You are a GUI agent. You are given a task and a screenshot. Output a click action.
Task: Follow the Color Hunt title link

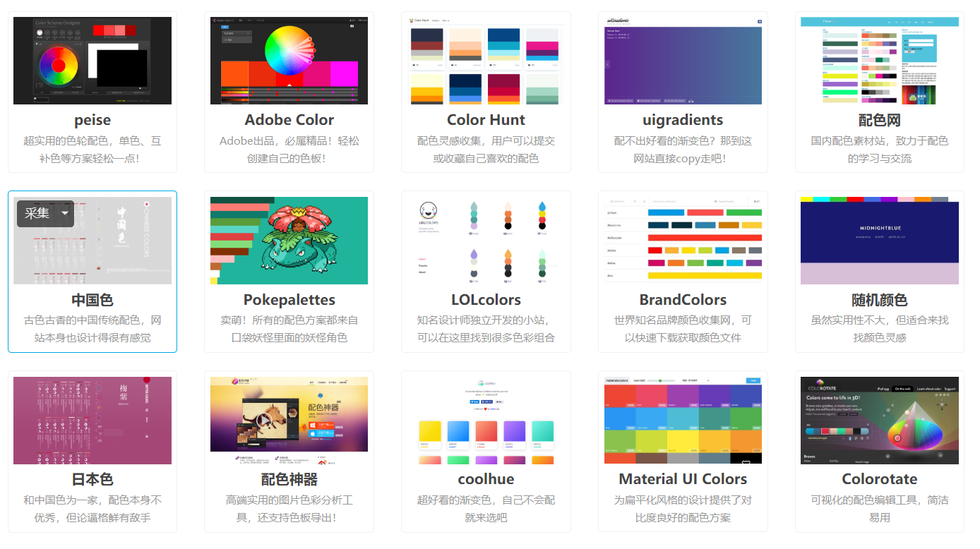pyautogui.click(x=486, y=120)
